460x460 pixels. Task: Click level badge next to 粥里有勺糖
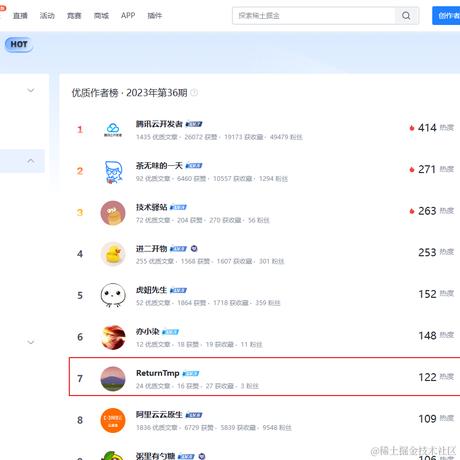point(186,456)
